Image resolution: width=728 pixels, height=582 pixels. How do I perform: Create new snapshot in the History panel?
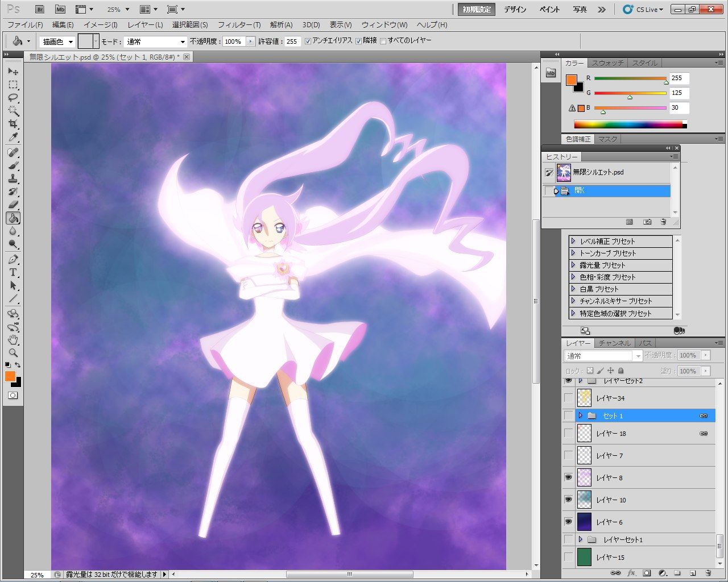pos(647,222)
